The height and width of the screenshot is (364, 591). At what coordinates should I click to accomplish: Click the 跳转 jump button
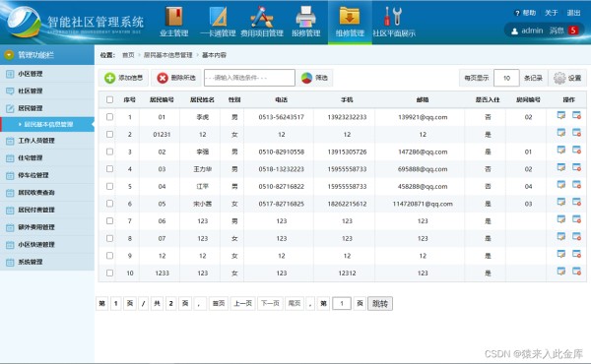pos(380,303)
